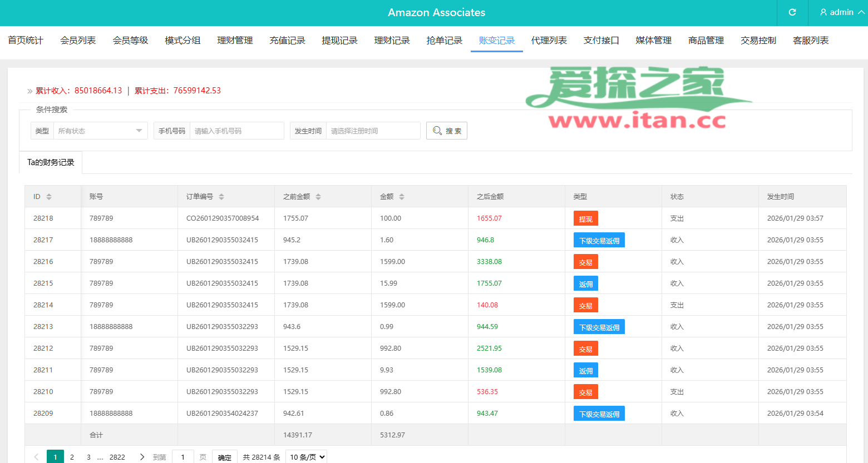Sort by 之前金额 column arrows
Screen dimensions: 868x463
318,197
